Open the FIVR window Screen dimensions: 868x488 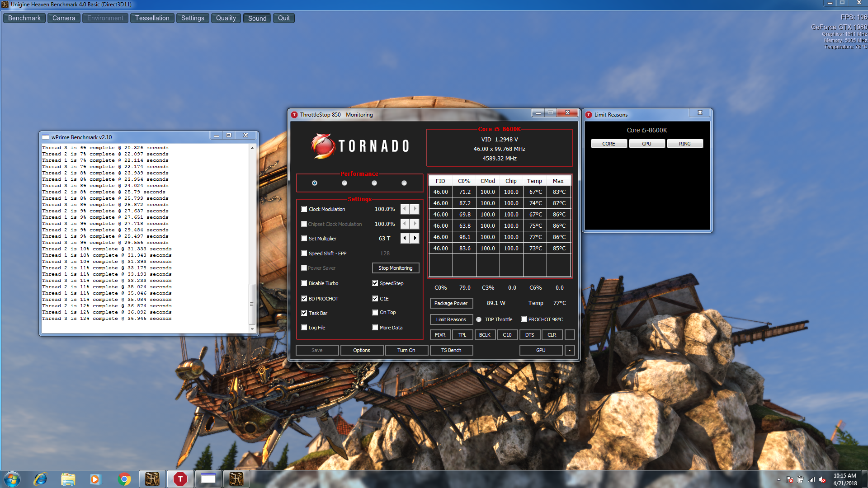[x=440, y=335]
